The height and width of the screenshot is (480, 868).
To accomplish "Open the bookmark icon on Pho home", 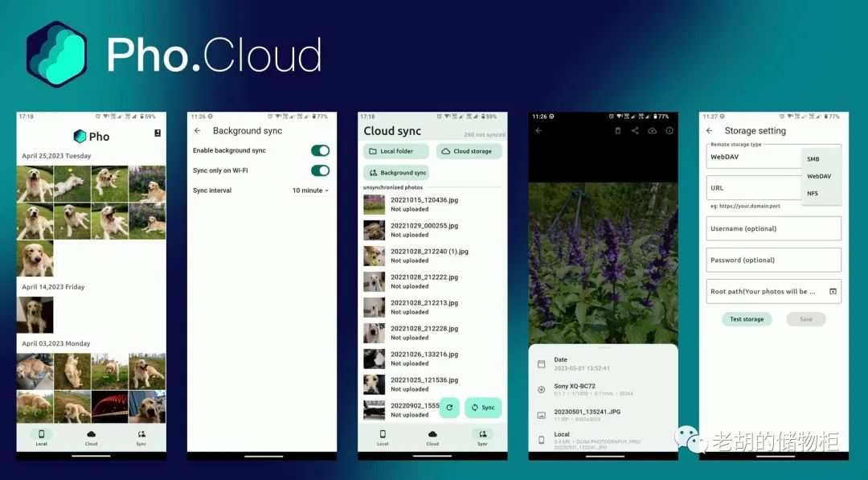I will click(x=158, y=133).
